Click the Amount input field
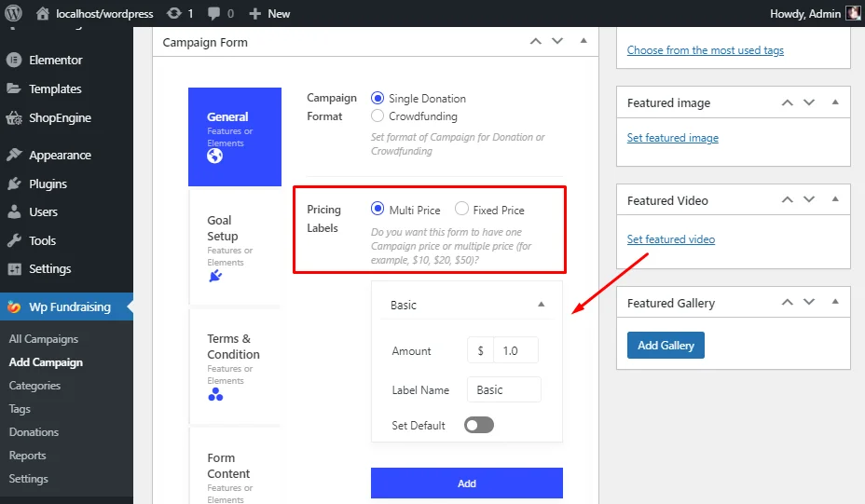 pyautogui.click(x=515, y=350)
